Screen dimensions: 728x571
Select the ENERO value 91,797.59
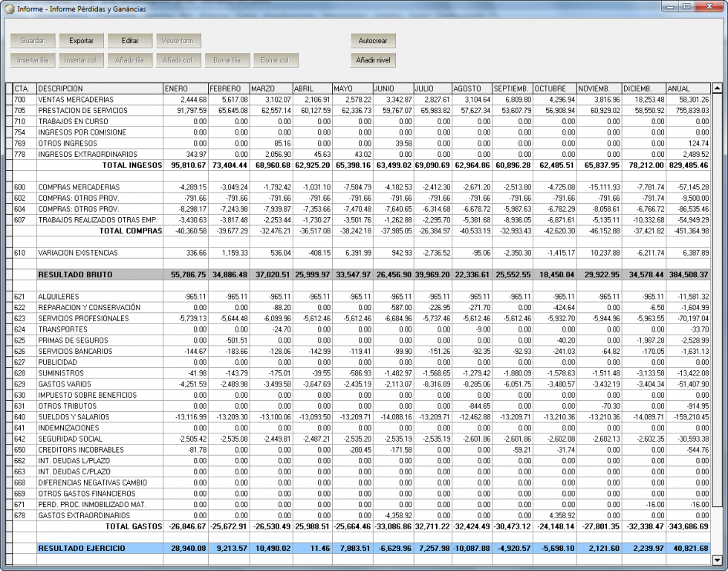(x=185, y=111)
